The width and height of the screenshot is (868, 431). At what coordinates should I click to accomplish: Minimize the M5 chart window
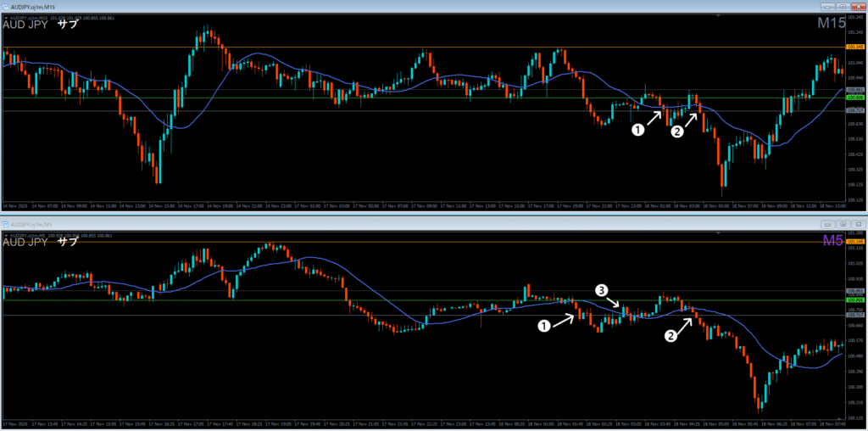(x=828, y=225)
